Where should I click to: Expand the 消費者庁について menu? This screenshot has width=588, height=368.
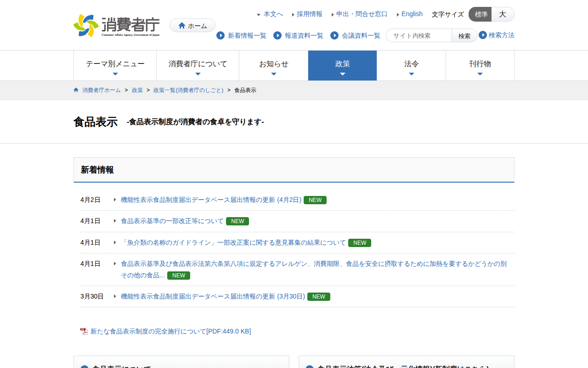click(198, 66)
